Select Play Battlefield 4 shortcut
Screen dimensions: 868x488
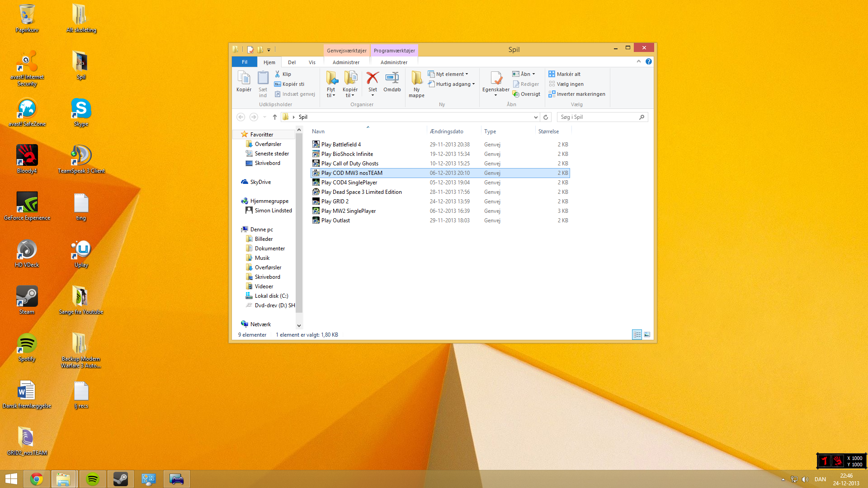click(440, 145)
